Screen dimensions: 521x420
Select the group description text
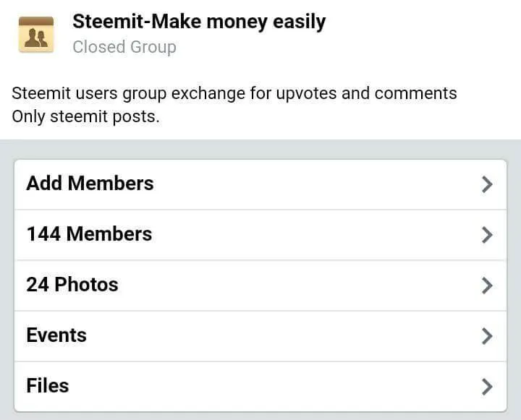[x=234, y=105]
